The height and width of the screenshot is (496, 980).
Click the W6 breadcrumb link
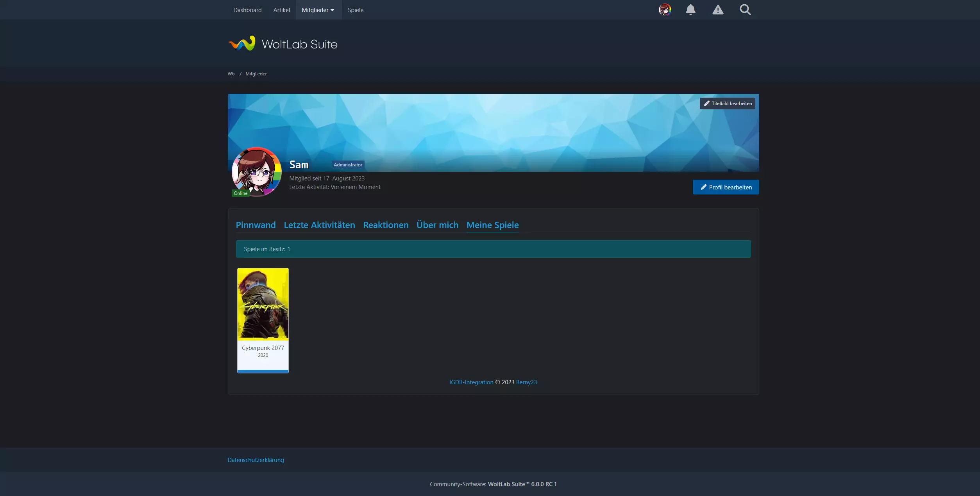[231, 74]
